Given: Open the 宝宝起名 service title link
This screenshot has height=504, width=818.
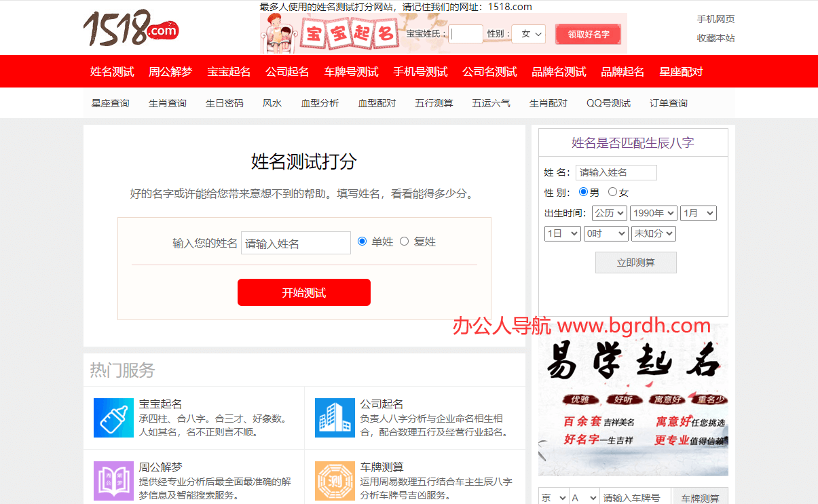Looking at the screenshot, I should pos(161,404).
